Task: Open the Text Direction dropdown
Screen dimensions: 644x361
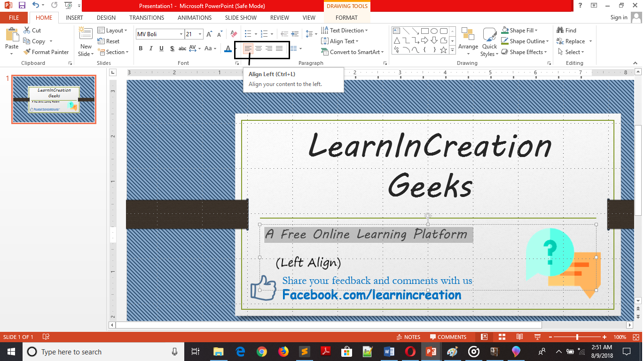Action: pos(366,31)
